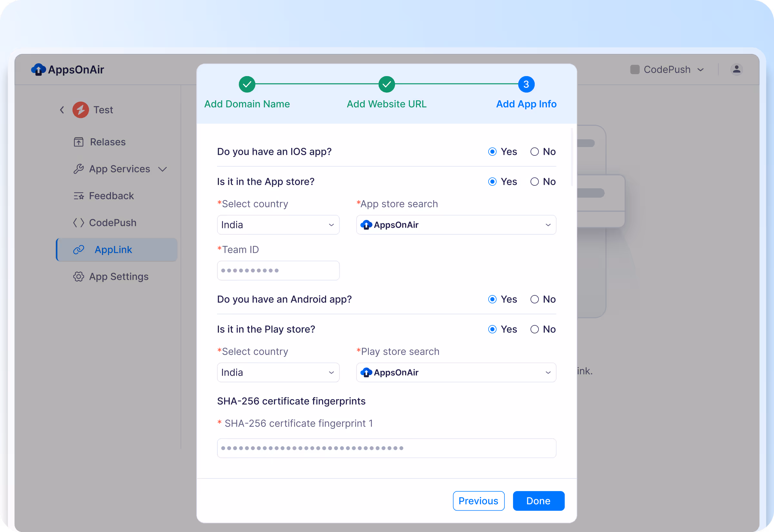Click the red Test app icon
Viewport: 774px width, 532px height.
tap(81, 110)
